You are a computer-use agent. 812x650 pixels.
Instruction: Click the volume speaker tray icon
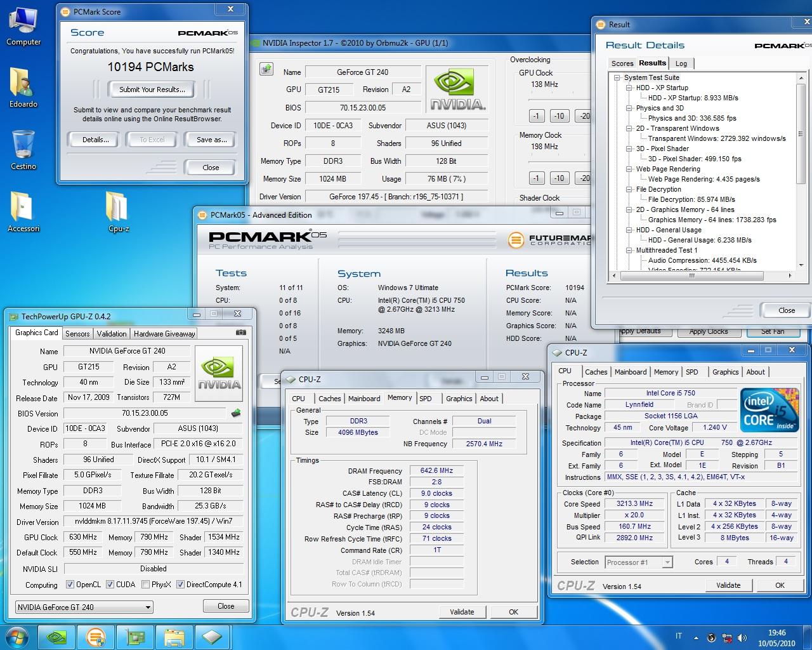(742, 638)
